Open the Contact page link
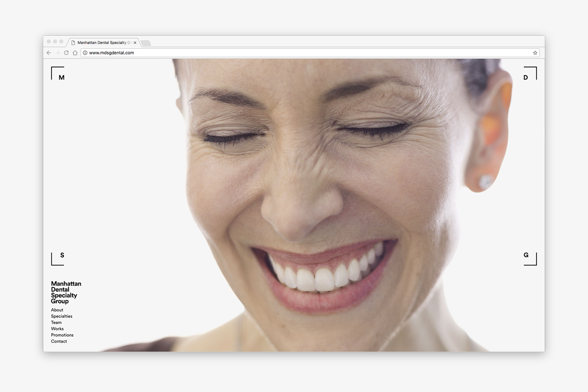Screen dimensions: 588x392 (x=59, y=341)
